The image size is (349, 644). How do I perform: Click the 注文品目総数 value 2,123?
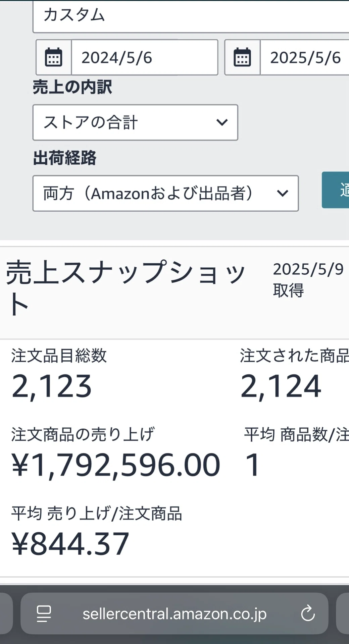coord(52,387)
